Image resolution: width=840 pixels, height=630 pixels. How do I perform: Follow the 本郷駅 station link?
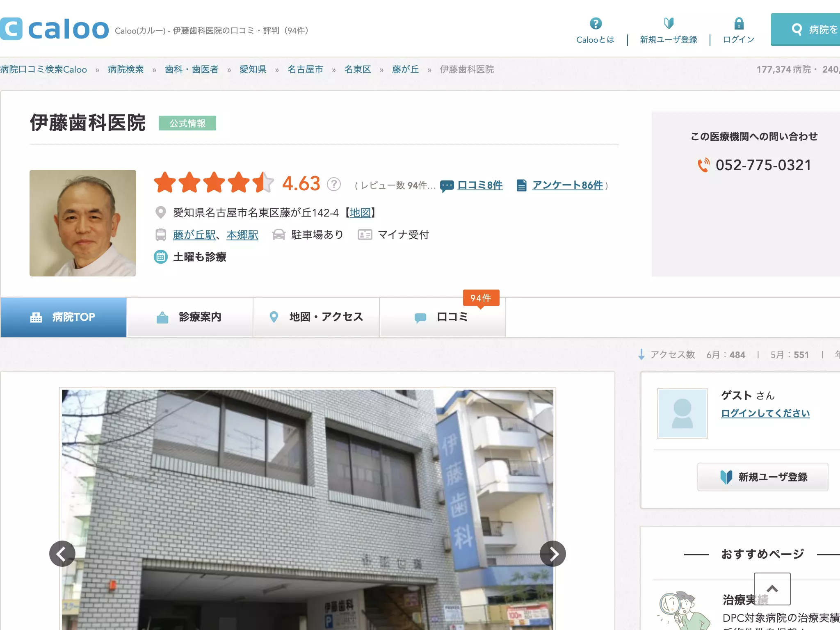(242, 235)
